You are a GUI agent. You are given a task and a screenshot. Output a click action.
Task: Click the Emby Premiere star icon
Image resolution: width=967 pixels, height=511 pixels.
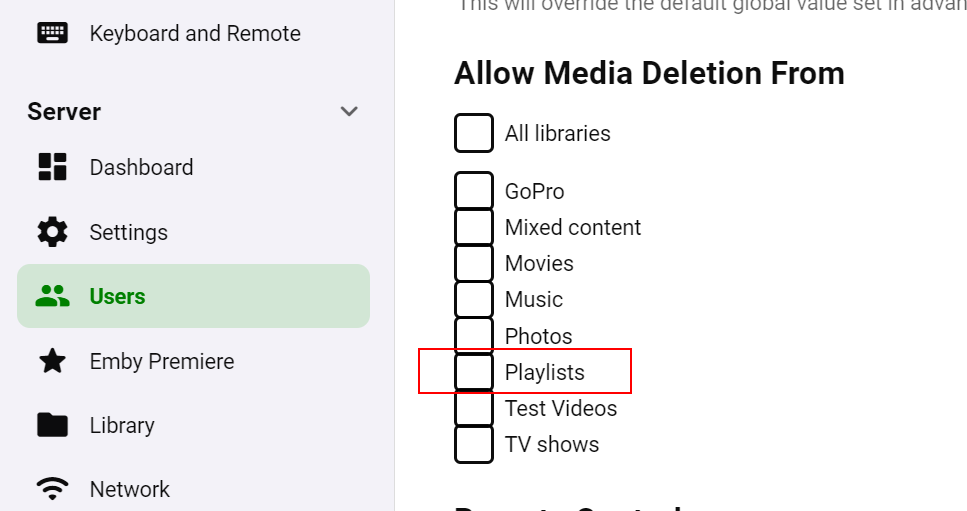point(52,361)
